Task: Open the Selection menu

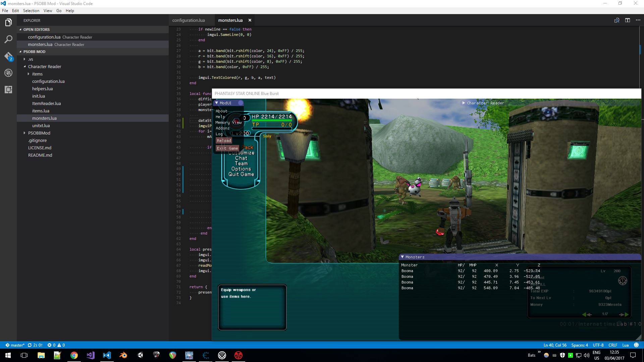Action: pos(31,11)
